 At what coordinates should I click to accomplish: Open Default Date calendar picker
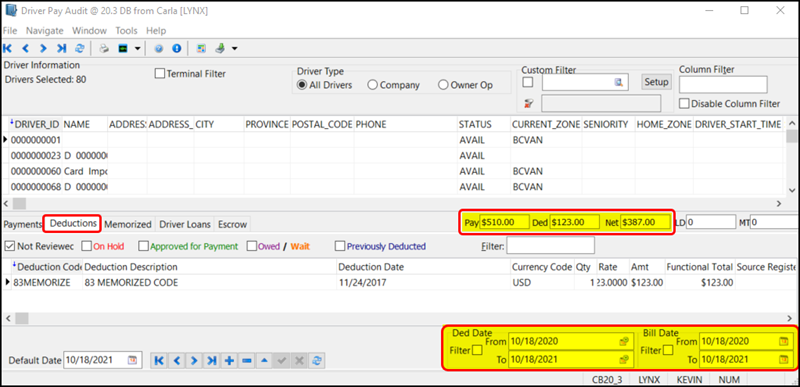point(132,360)
